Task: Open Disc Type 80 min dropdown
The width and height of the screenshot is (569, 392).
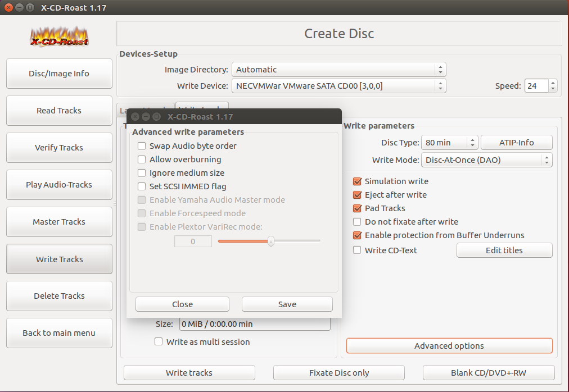Action: tap(450, 143)
